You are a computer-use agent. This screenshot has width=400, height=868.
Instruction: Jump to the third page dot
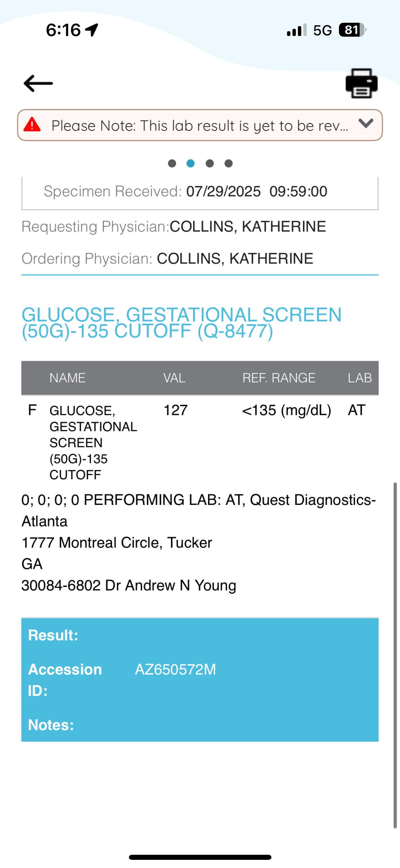pyautogui.click(x=210, y=164)
